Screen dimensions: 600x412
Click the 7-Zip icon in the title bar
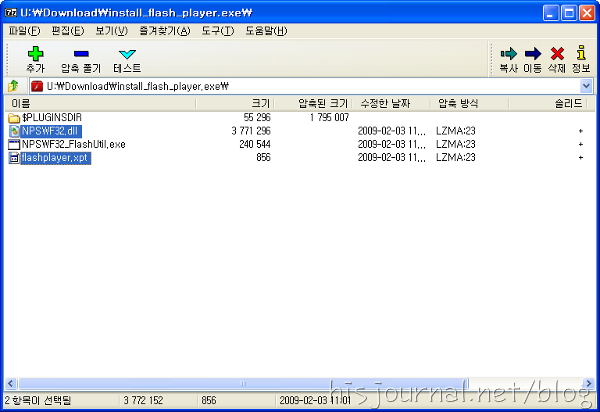11,13
